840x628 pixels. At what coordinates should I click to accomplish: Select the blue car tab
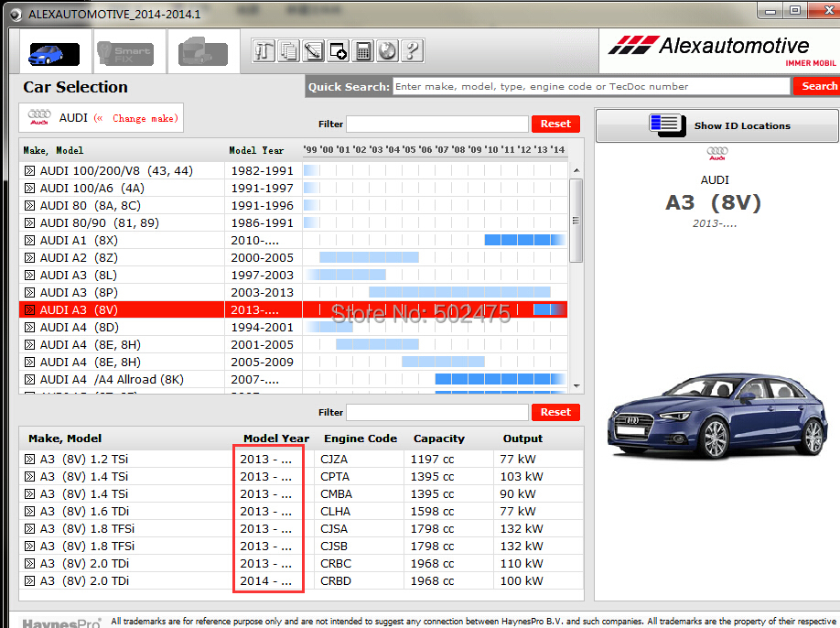(53, 53)
